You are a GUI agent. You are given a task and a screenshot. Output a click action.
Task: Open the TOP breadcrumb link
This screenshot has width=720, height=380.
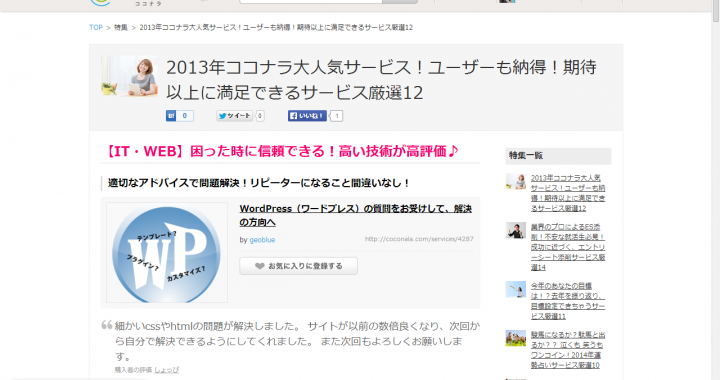[x=96, y=28]
